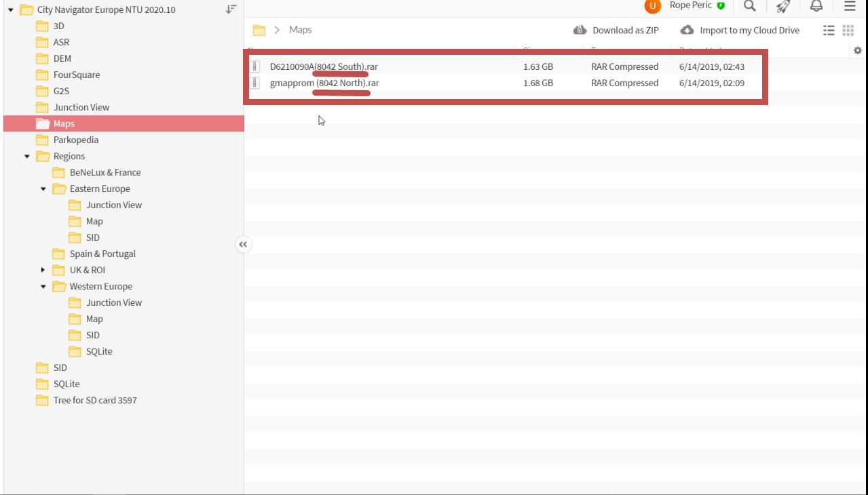This screenshot has width=868, height=495.
Task: Select City Navigator Europe NTU 2020.10 root
Action: 98,9
